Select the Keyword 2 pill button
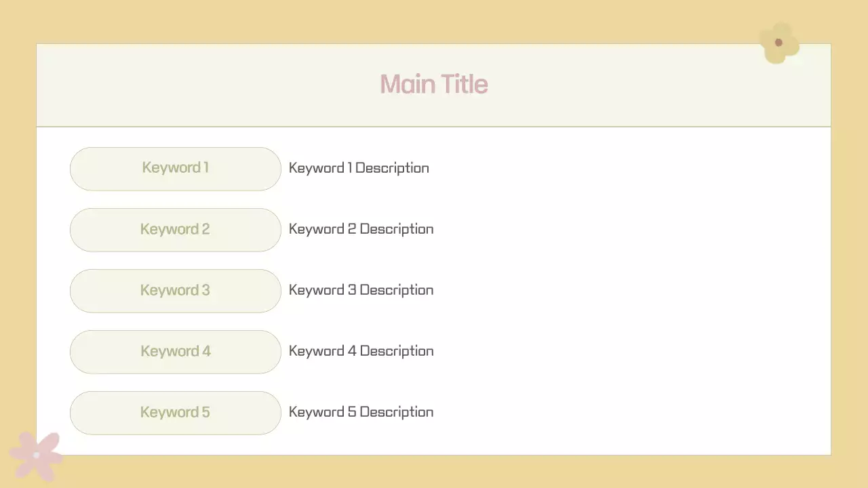This screenshot has height=488, width=868. [x=176, y=229]
